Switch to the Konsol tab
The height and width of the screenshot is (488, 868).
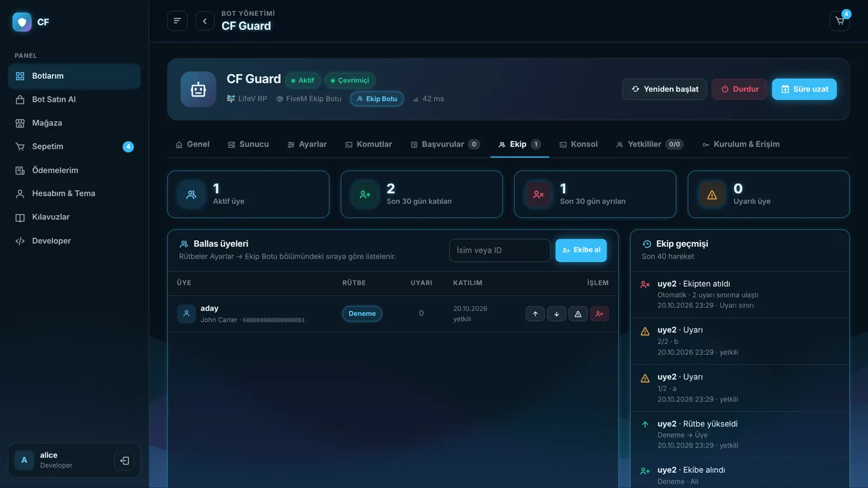pos(579,145)
